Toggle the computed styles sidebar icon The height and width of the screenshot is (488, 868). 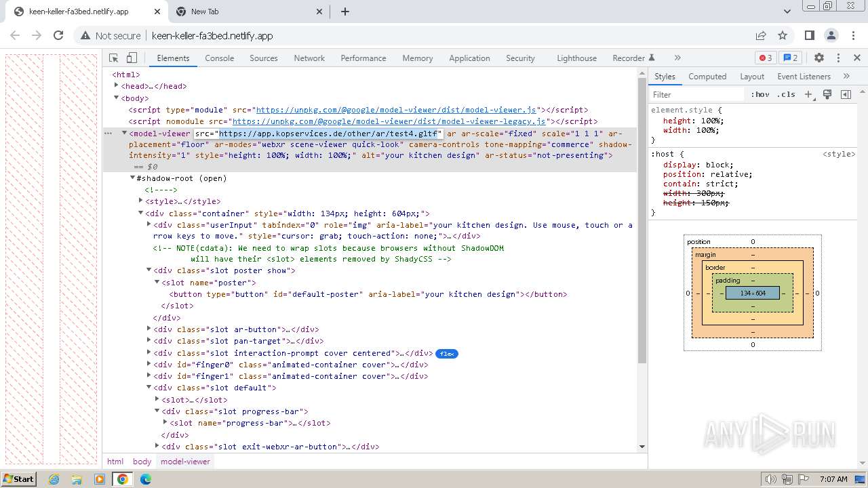tap(846, 95)
